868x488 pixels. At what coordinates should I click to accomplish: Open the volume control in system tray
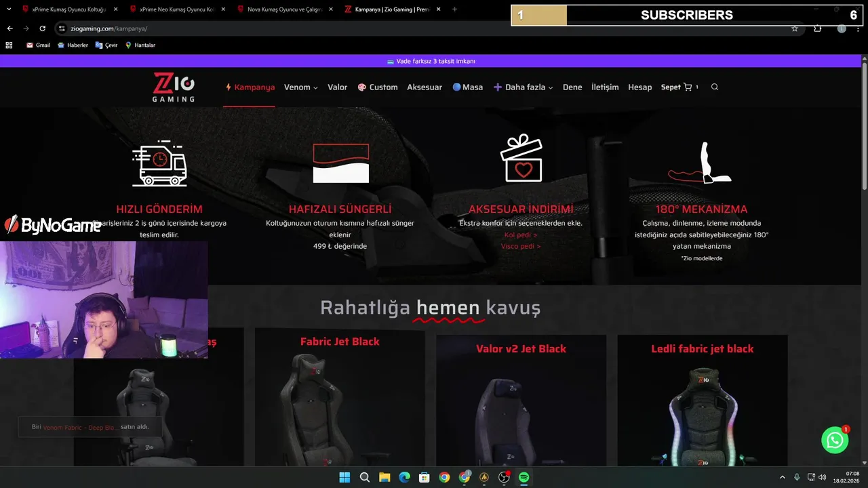(823, 477)
